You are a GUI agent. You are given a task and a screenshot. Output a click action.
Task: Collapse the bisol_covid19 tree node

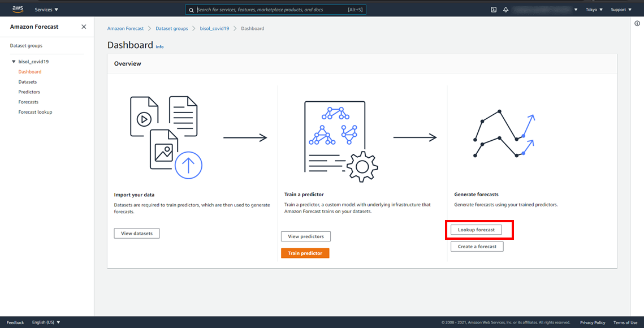pos(14,62)
